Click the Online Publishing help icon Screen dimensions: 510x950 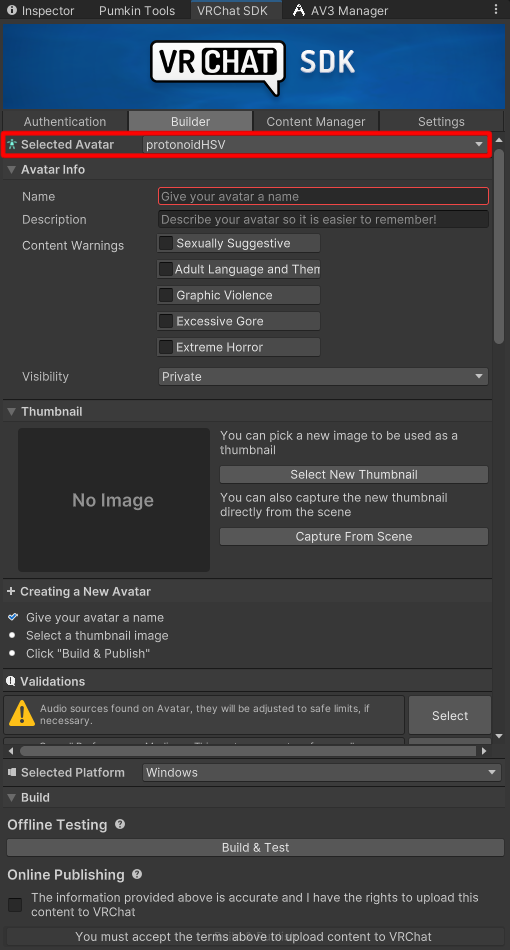[137, 874]
